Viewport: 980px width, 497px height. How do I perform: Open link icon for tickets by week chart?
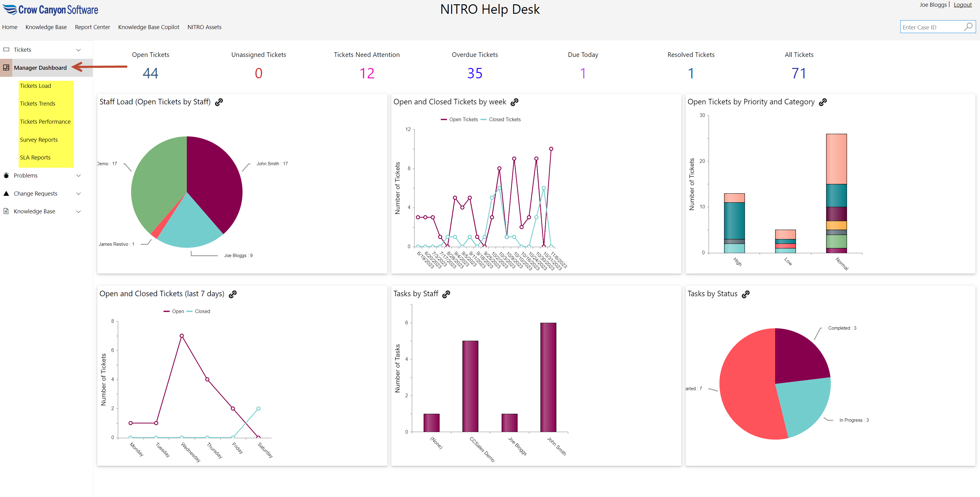click(x=514, y=102)
